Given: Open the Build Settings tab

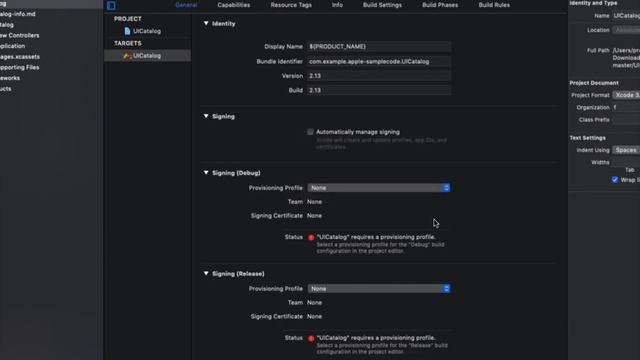Looking at the screenshot, I should tap(382, 5).
